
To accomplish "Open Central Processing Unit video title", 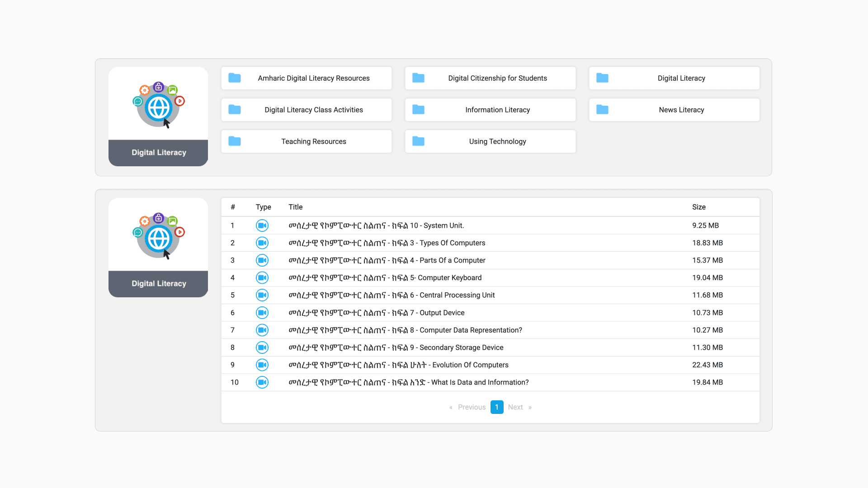I will pyautogui.click(x=392, y=295).
